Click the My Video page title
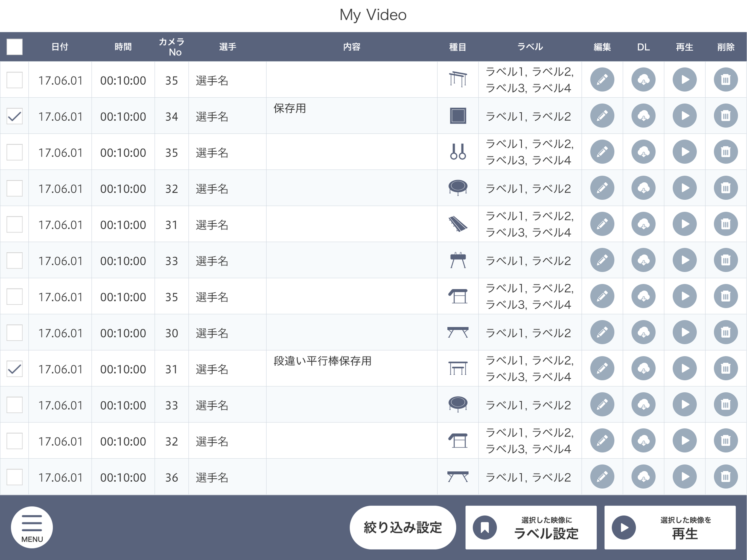Screen dimensions: 747x560 [373, 15]
